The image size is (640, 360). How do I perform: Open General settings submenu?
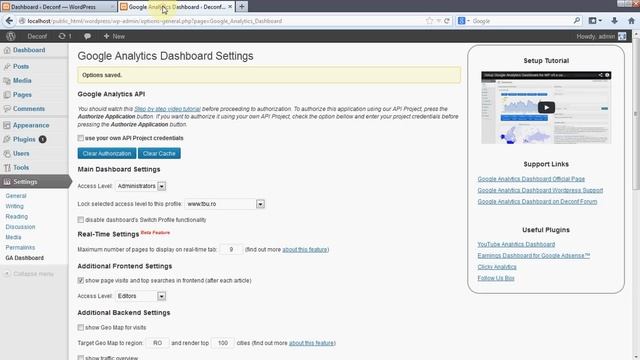[x=16, y=196]
